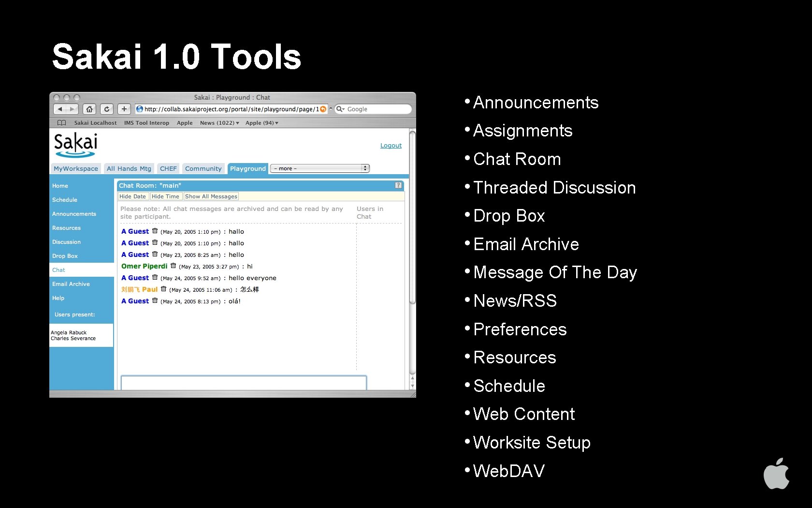
Task: Click the URL address field
Action: pyautogui.click(x=231, y=109)
